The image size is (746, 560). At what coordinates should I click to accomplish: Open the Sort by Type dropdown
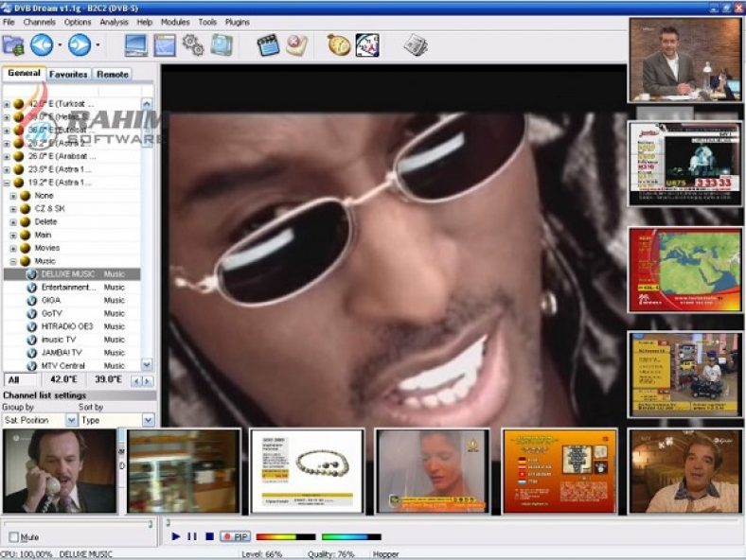coord(149,420)
